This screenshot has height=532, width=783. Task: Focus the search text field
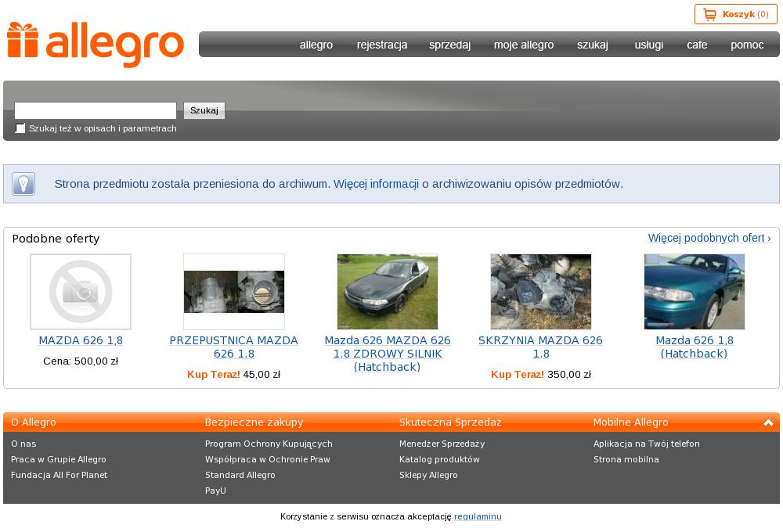[x=96, y=110]
